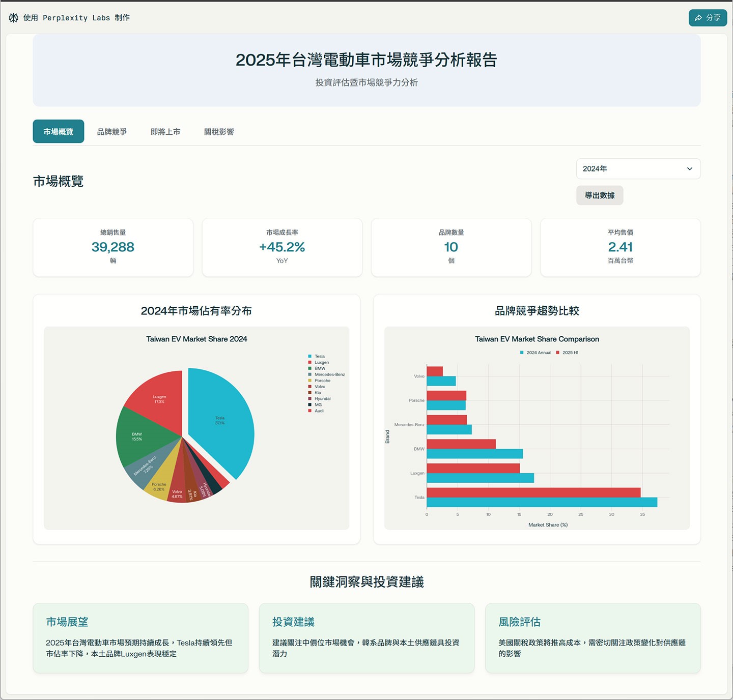Viewport: 733px width, 700px height.
Task: Click the 導出數據 export button
Action: tap(600, 195)
